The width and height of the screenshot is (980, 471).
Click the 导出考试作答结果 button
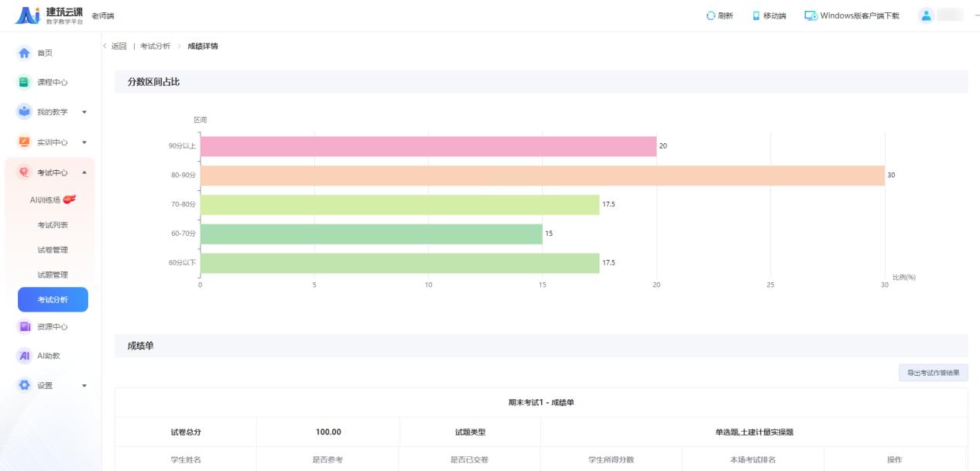point(933,373)
